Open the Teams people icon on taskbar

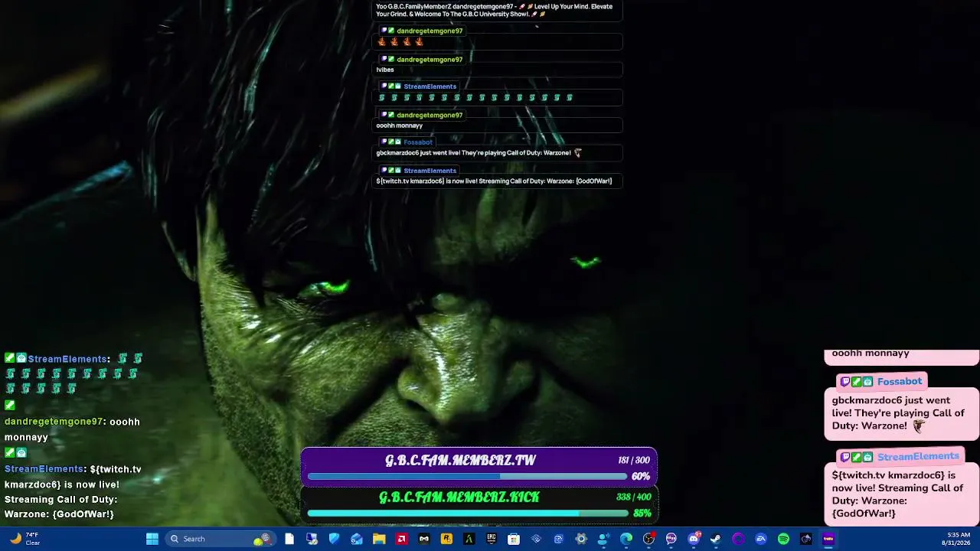click(x=603, y=539)
